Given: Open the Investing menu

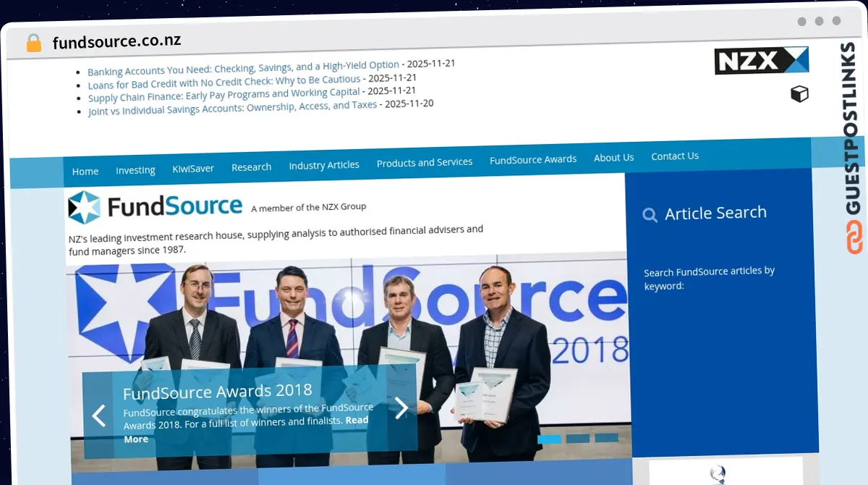Looking at the screenshot, I should pos(135,170).
